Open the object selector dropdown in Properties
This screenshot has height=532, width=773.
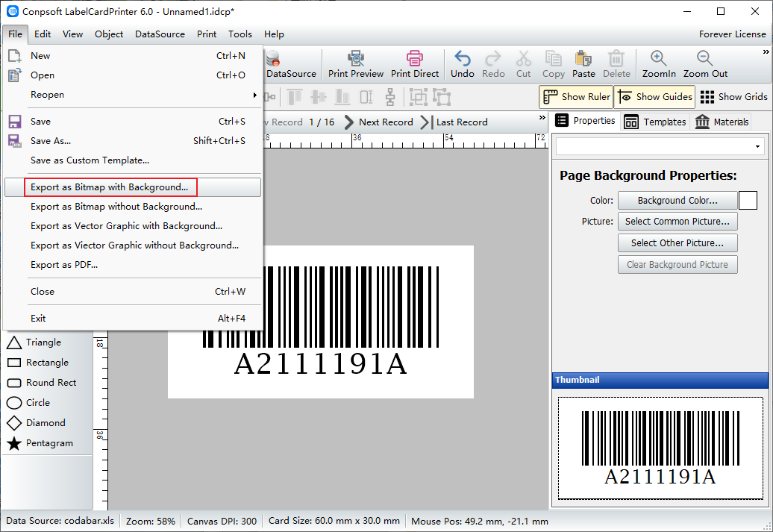(757, 146)
